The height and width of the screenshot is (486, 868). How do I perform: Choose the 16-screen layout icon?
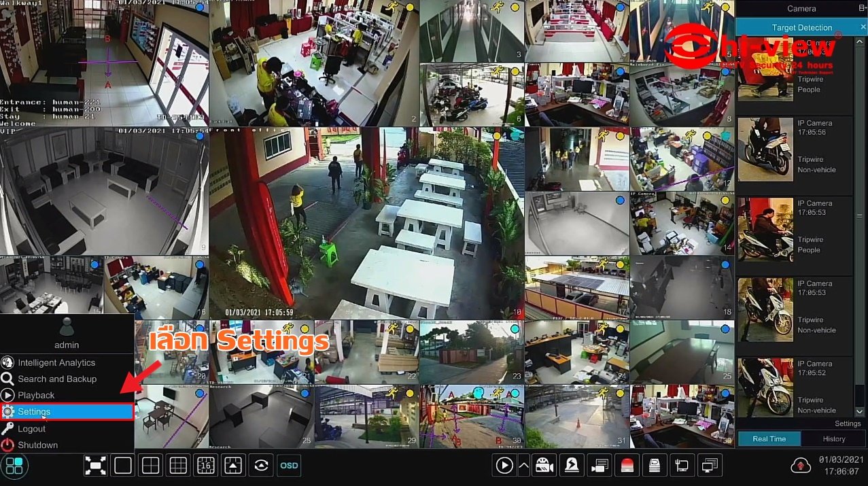point(205,465)
